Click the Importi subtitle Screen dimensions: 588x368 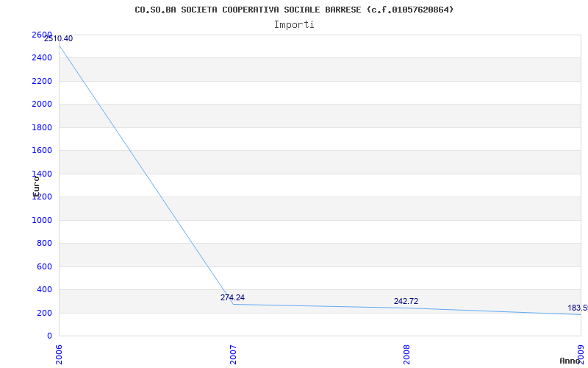pyautogui.click(x=294, y=25)
